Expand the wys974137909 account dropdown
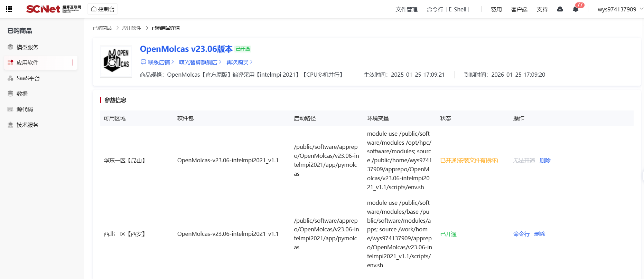The height and width of the screenshot is (279, 644). pyautogui.click(x=620, y=9)
